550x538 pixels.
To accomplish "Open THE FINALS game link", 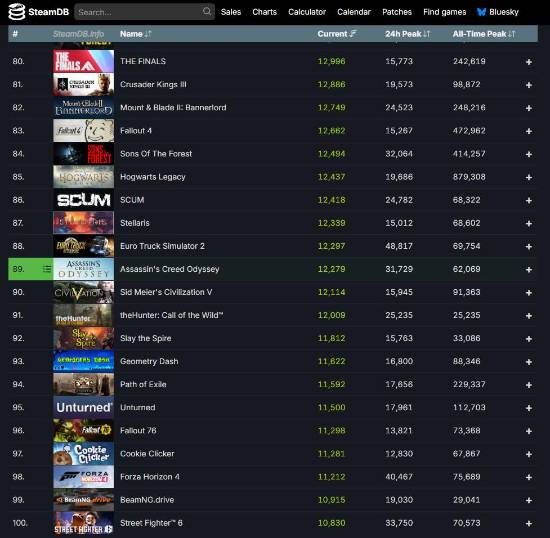I will tap(143, 61).
